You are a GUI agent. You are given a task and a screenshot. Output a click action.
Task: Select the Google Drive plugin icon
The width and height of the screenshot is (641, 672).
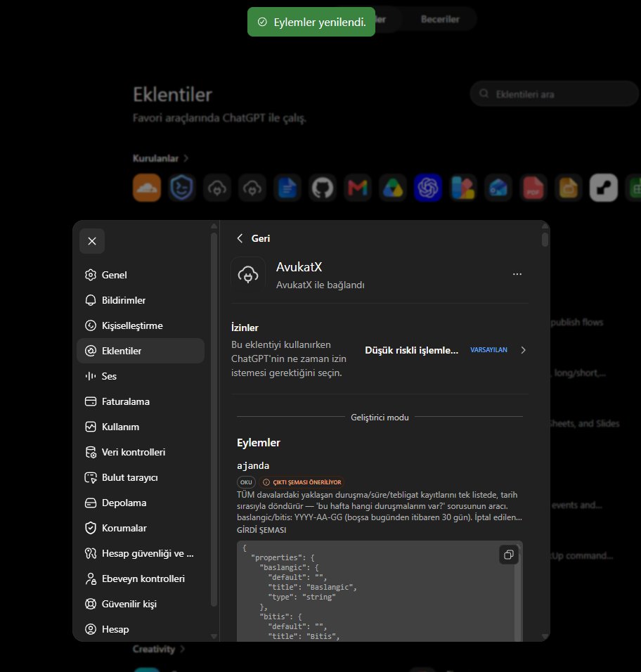(392, 188)
